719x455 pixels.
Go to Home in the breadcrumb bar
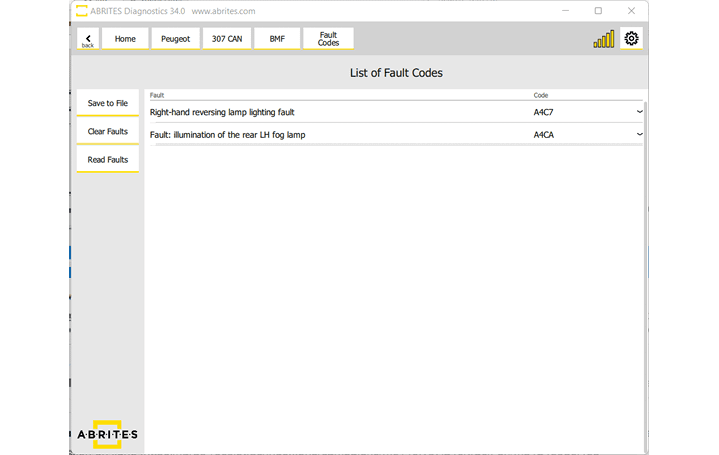(125, 39)
